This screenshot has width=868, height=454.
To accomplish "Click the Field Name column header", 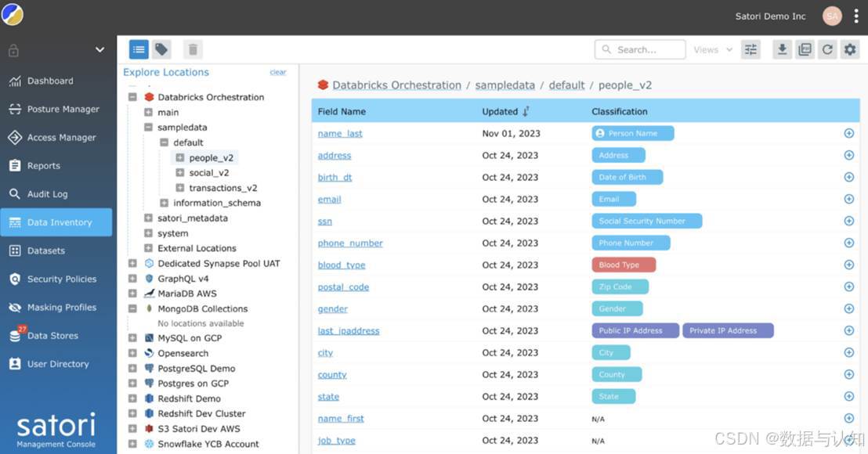I will pos(342,111).
